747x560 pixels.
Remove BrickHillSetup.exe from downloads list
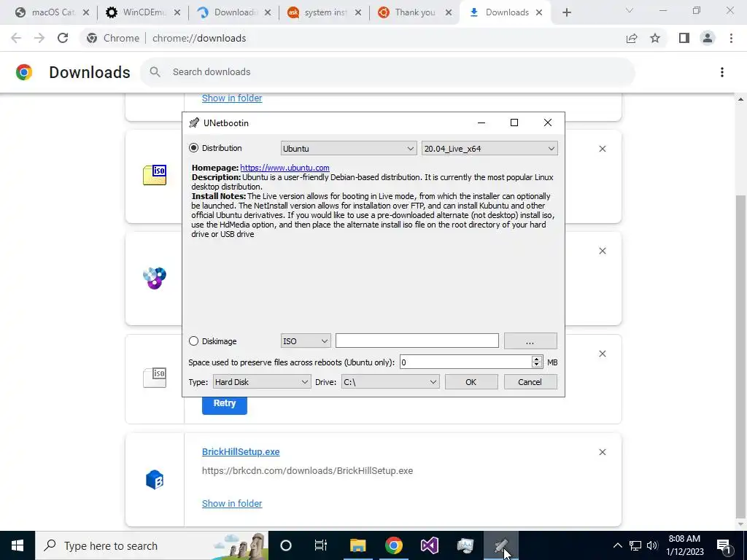tap(602, 452)
